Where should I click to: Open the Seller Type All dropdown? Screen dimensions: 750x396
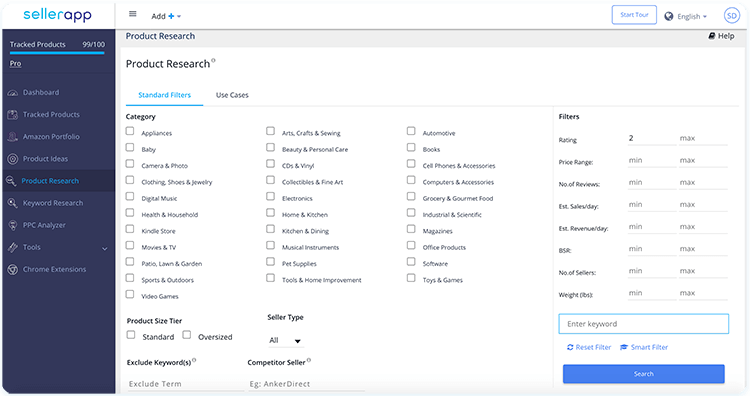point(285,341)
